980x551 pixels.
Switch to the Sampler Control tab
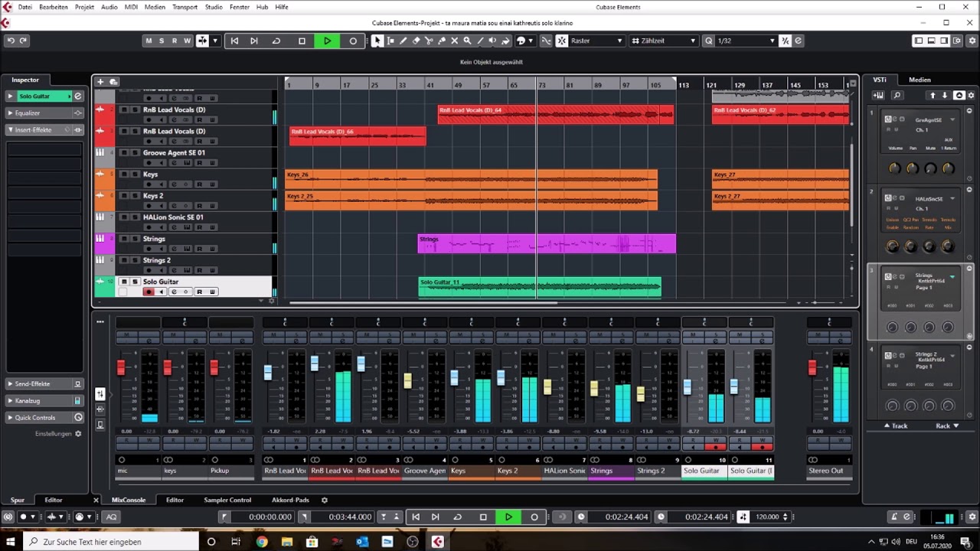tap(227, 500)
